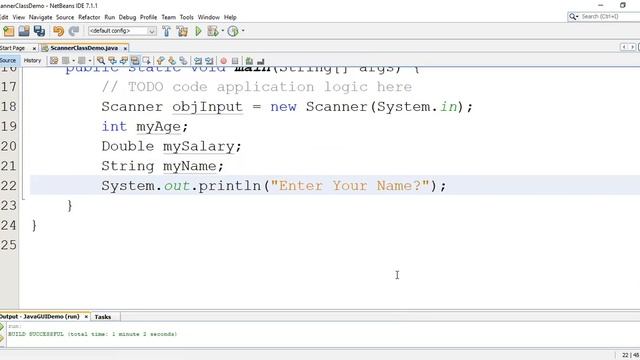Click the Shift Line Left icon

pyautogui.click(x=198, y=61)
